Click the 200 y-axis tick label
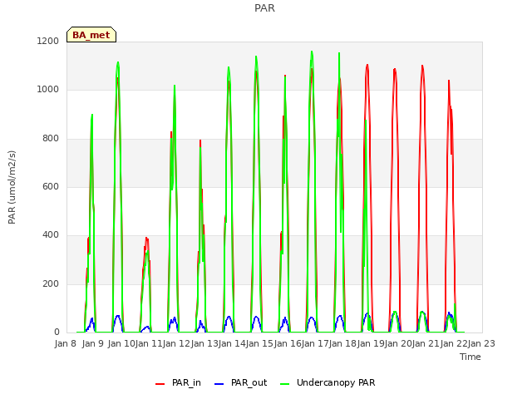Image resolution: width=532 pixels, height=399 pixels. click(x=51, y=283)
